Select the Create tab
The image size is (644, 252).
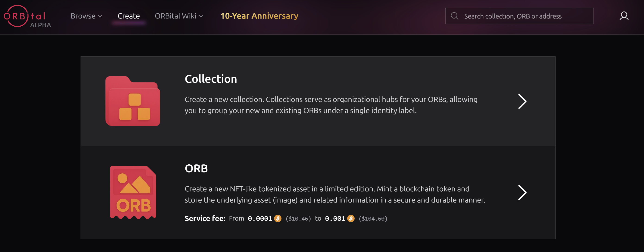(x=128, y=16)
